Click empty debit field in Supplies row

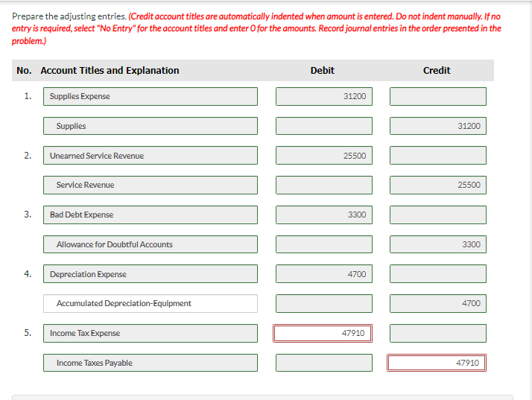click(x=324, y=126)
